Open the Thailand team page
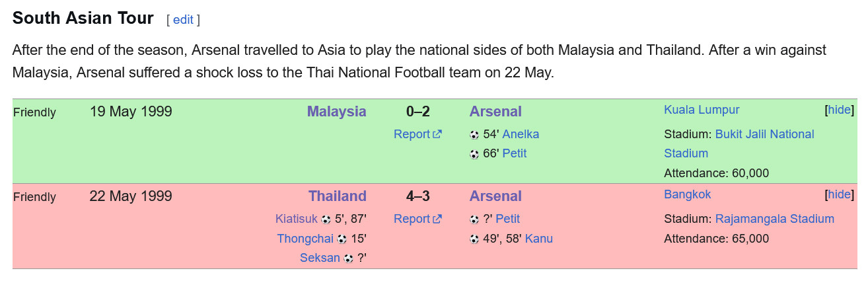This screenshot has width=868, height=281. point(337,196)
